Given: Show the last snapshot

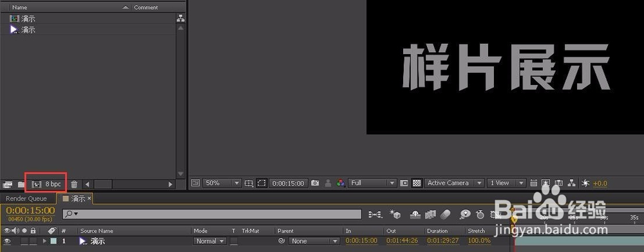Looking at the screenshot, I should (328, 183).
